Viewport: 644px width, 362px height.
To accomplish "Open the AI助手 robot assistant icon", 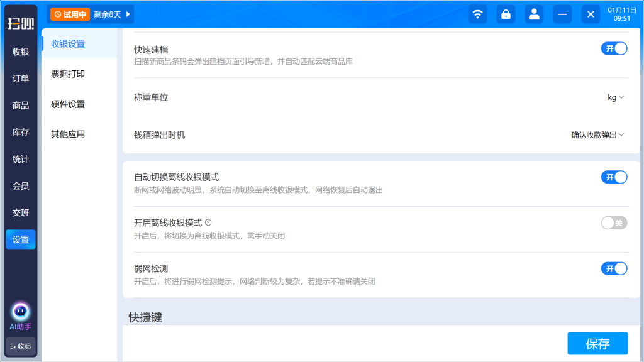I will coord(21,311).
